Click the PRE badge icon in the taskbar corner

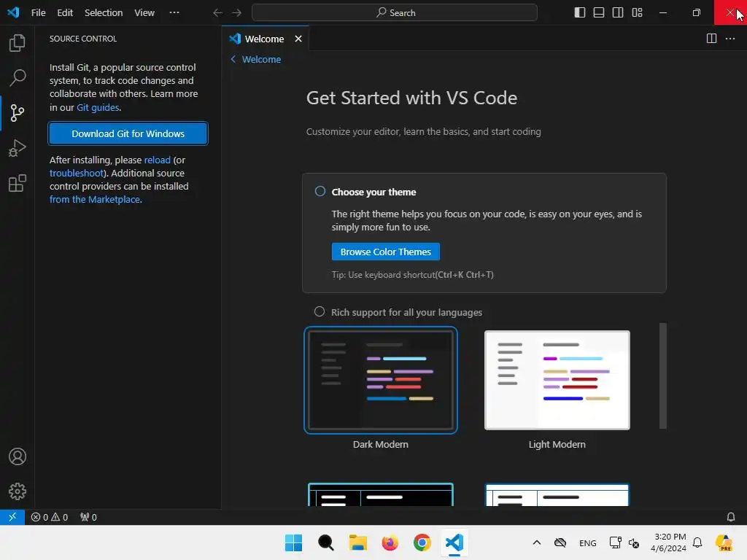click(724, 542)
